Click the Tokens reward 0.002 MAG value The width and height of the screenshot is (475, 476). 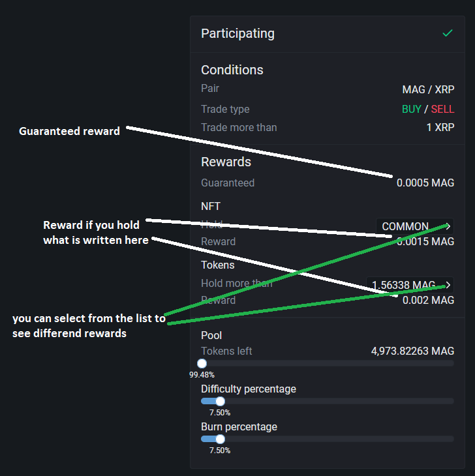428,300
